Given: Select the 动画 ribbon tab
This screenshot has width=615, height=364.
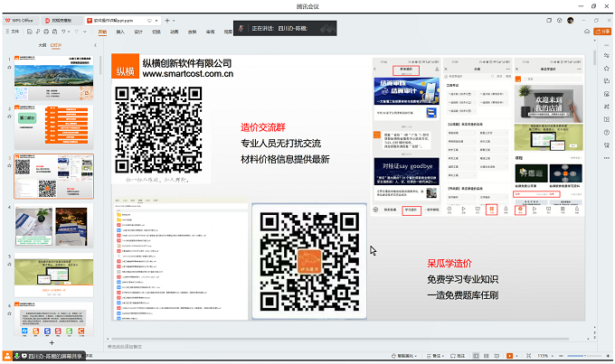Looking at the screenshot, I should click(x=175, y=32).
